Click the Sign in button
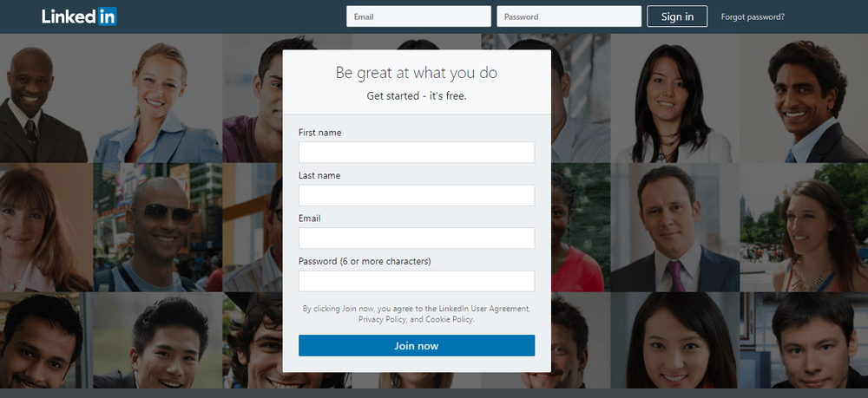 click(677, 16)
